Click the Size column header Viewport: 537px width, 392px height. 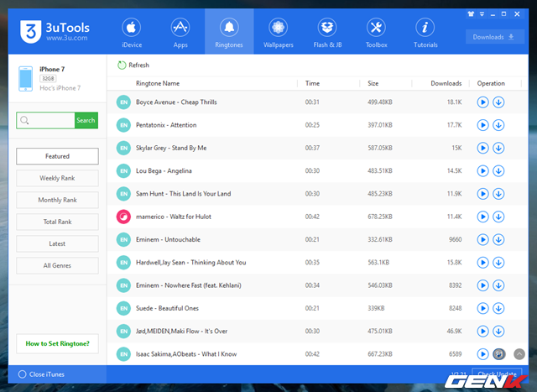point(373,83)
